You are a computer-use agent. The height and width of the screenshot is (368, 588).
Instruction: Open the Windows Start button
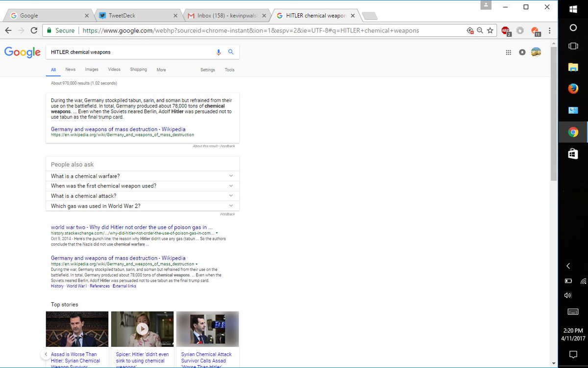click(573, 8)
